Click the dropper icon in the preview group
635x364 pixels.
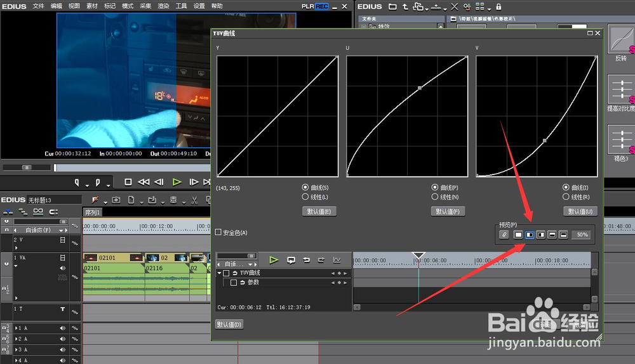pyautogui.click(x=504, y=235)
